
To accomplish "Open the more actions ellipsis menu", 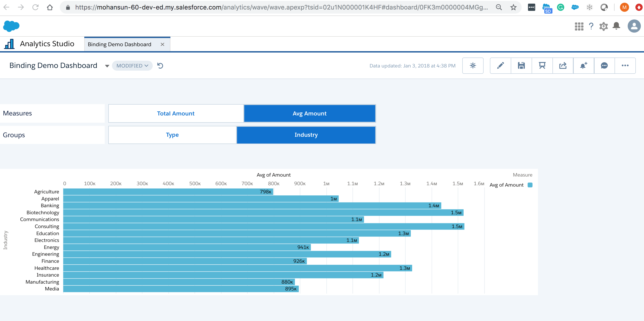I will pyautogui.click(x=625, y=65).
